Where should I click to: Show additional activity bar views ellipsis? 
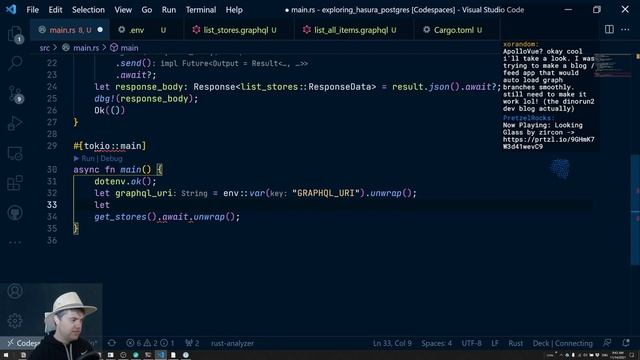pyautogui.click(x=15, y=242)
